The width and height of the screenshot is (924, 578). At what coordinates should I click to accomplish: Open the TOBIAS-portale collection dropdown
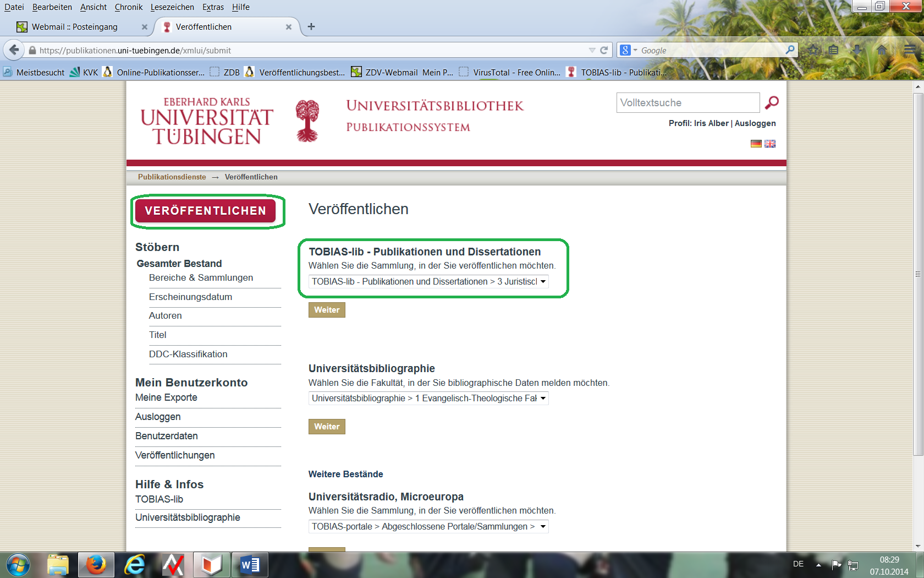pos(428,526)
